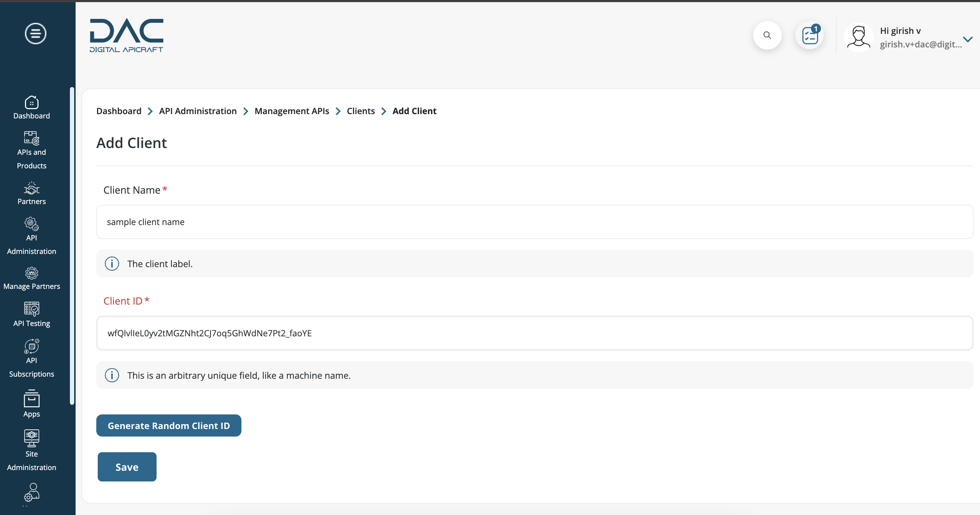
Task: Click the girish.v+dac@digit... email text
Action: (x=921, y=45)
